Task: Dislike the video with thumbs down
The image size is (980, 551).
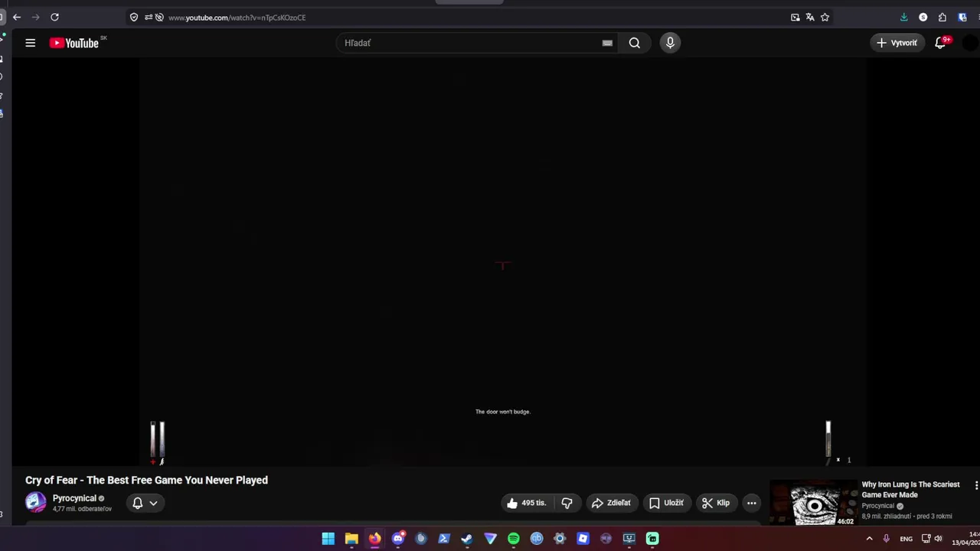Action: (567, 503)
